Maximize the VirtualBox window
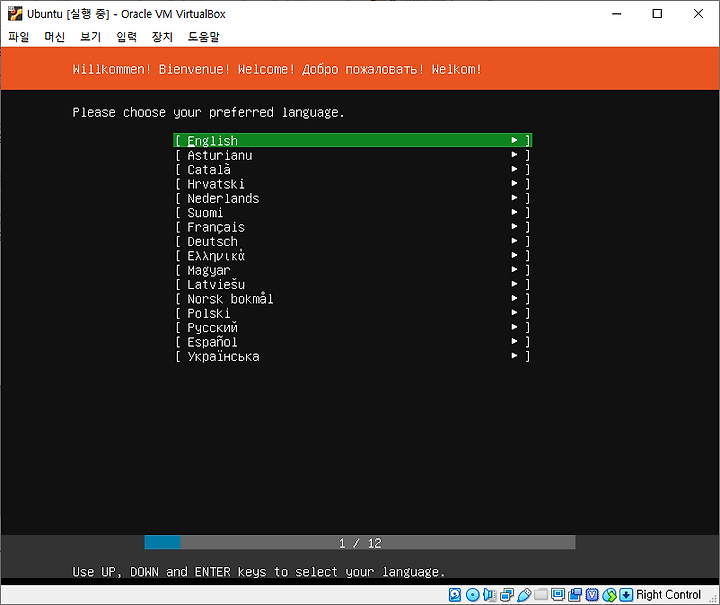The height and width of the screenshot is (605, 720). coord(657,14)
